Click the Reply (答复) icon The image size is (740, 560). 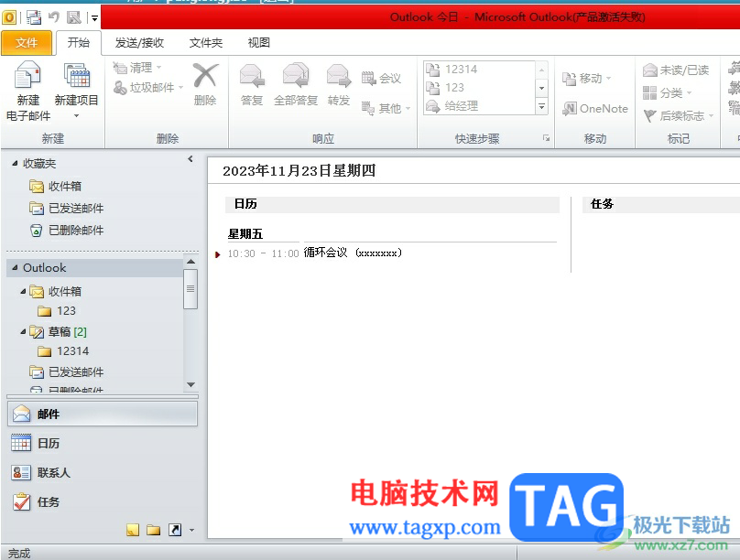click(252, 76)
